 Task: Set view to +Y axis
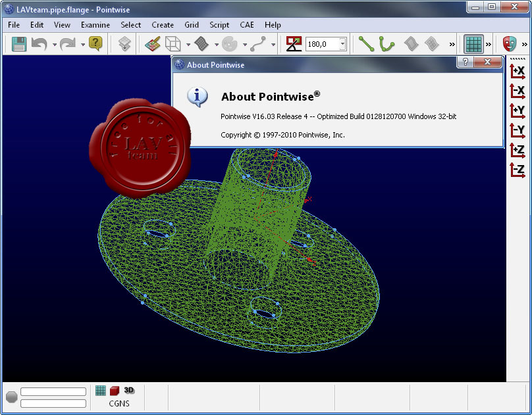tap(518, 111)
